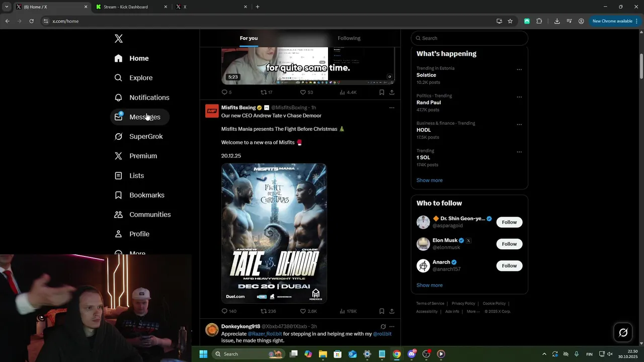Share the Misfits Boxing post
The width and height of the screenshot is (644, 362).
(x=392, y=311)
